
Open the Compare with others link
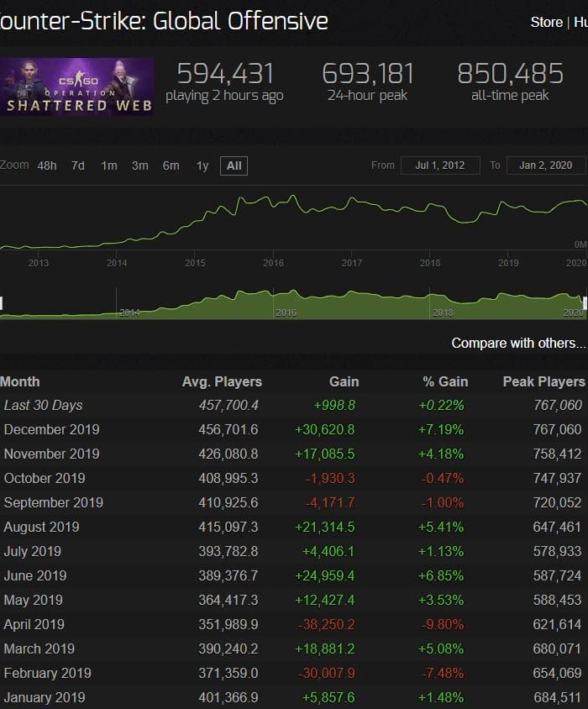[518, 343]
